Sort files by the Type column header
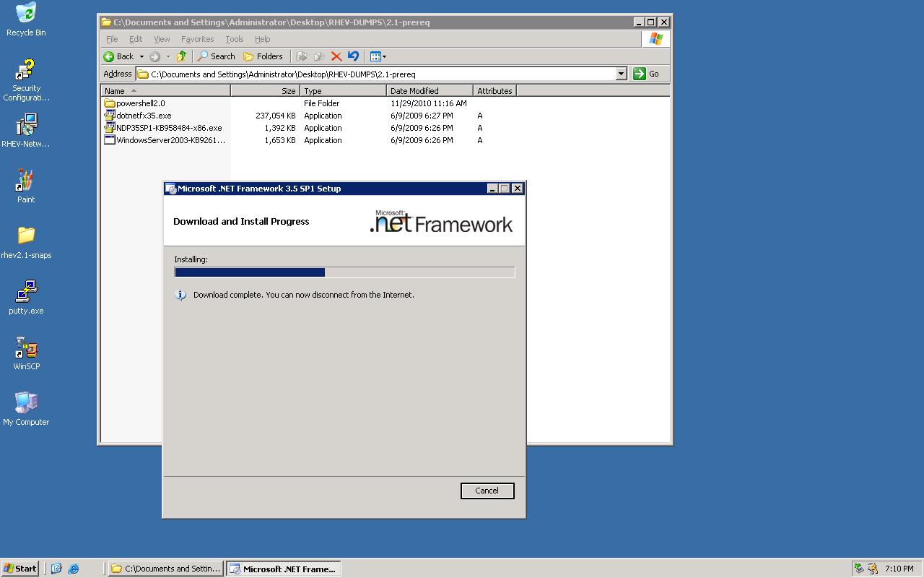 [343, 91]
